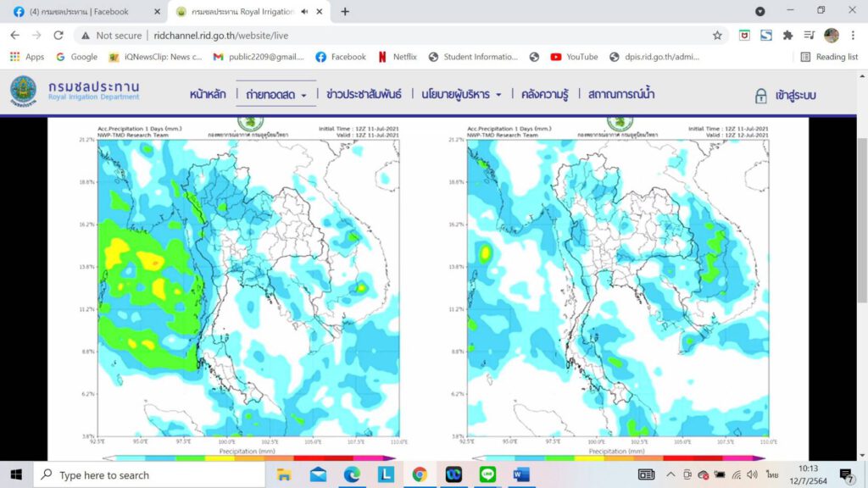The image size is (868, 488).
Task: Mute the Royal Irrigation tab audio
Action: (x=304, y=12)
